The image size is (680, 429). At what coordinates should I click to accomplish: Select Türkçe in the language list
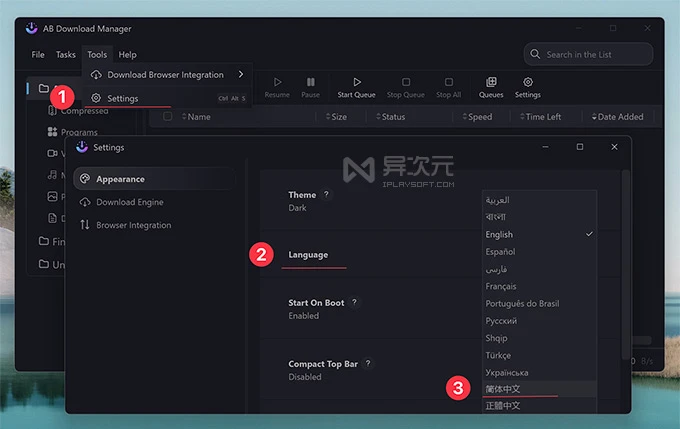539,355
